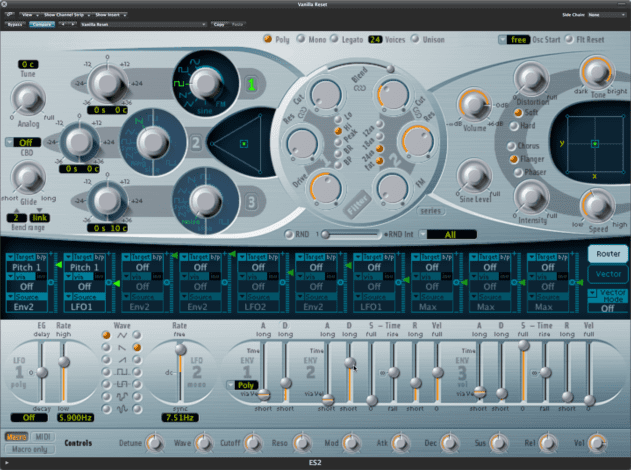Open the View dropdown menu
The height and width of the screenshot is (470, 631).
(x=29, y=15)
